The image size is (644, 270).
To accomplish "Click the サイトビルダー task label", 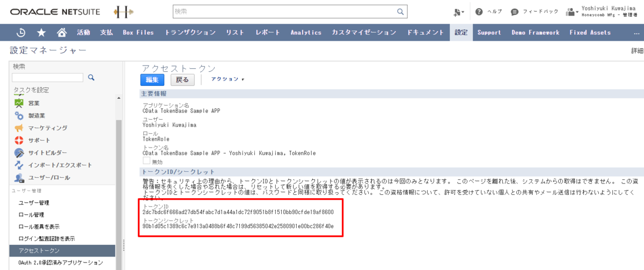I will (x=48, y=153).
